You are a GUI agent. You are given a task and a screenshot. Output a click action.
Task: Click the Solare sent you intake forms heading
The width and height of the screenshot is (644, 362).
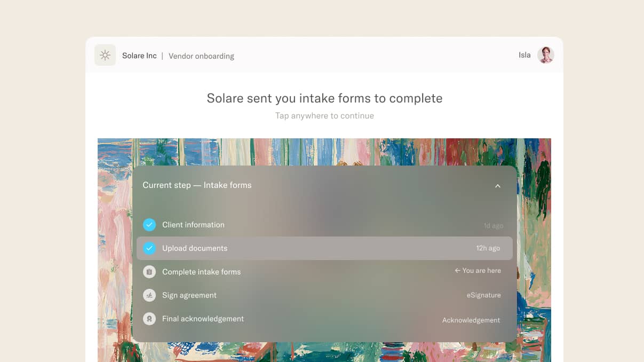pos(324,98)
